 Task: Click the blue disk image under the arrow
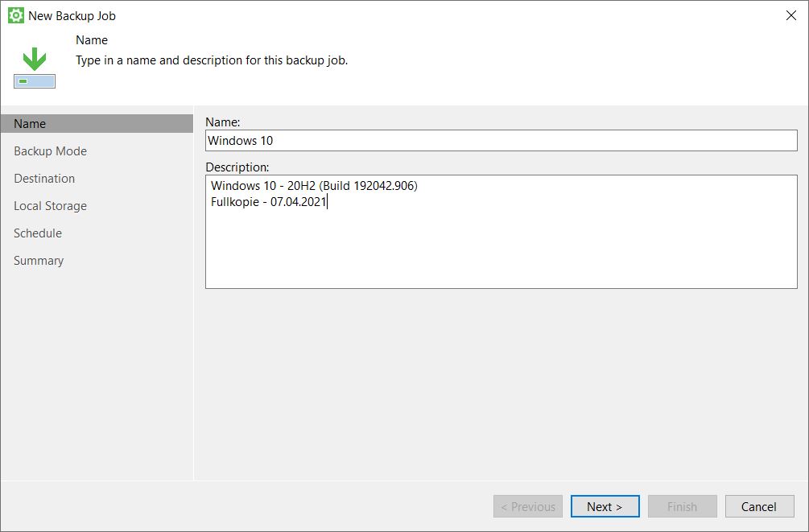click(32, 80)
